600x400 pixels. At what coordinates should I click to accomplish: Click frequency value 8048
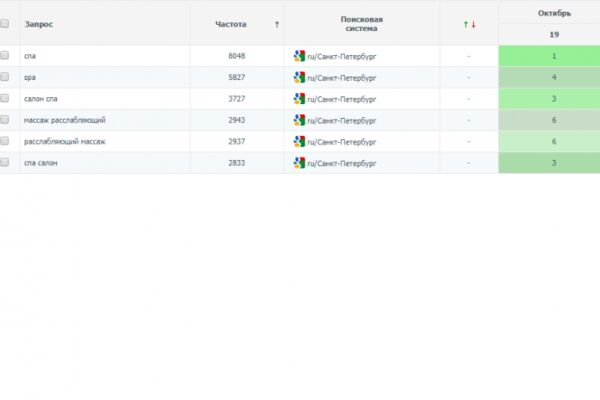click(x=236, y=56)
